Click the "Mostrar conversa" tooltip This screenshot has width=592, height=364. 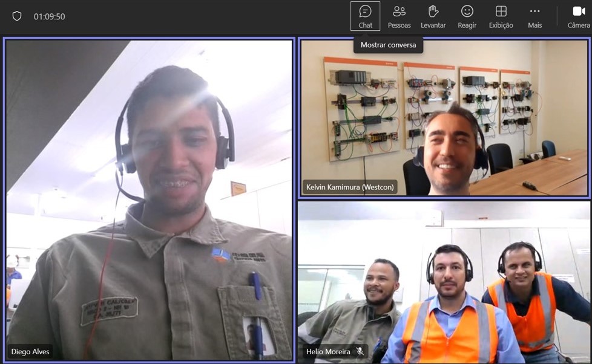tap(388, 45)
